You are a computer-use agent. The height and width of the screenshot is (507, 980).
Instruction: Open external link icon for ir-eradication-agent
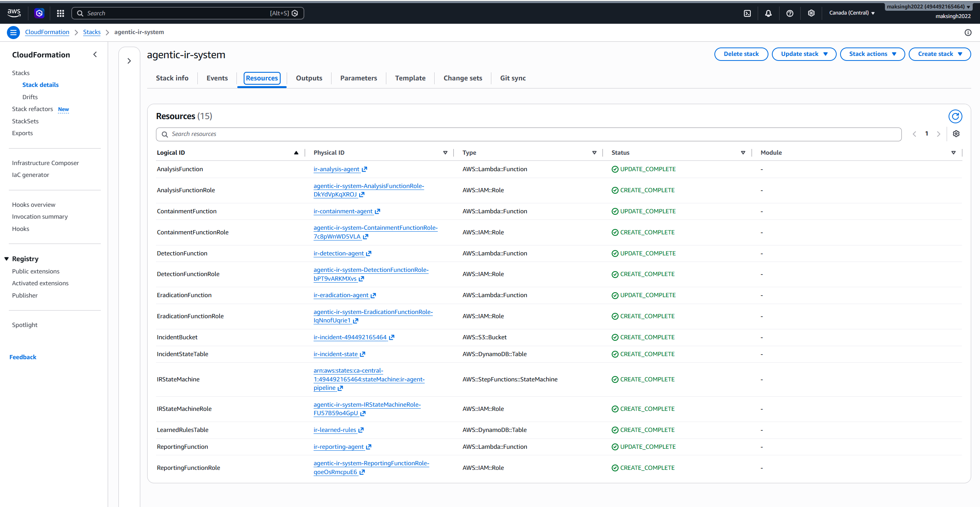tap(373, 295)
